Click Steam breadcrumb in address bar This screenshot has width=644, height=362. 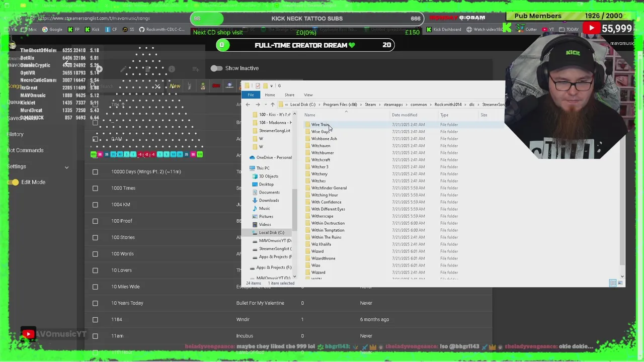370,105
